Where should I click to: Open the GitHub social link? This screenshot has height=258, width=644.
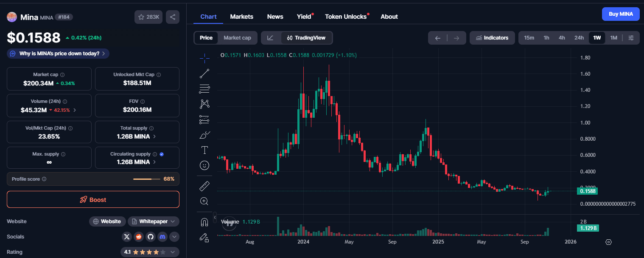(x=150, y=237)
